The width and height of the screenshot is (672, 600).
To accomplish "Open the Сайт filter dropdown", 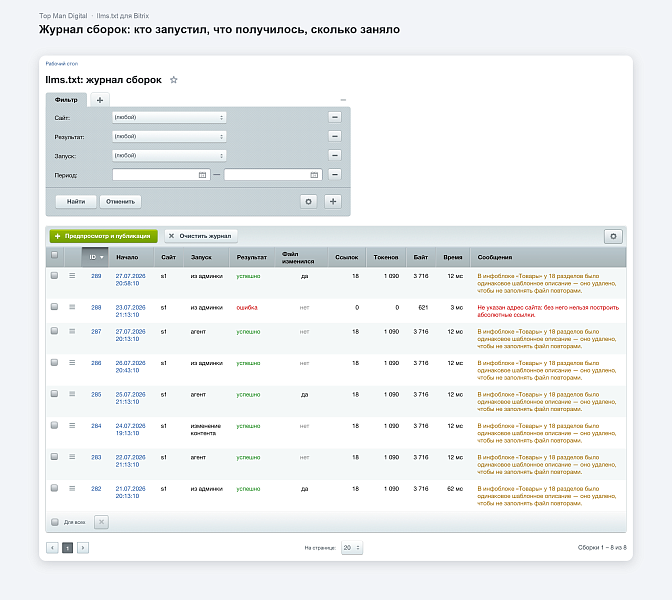I will click(169, 117).
